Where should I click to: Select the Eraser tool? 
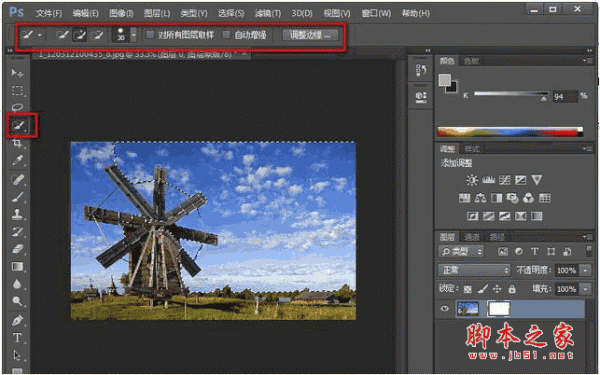17,249
